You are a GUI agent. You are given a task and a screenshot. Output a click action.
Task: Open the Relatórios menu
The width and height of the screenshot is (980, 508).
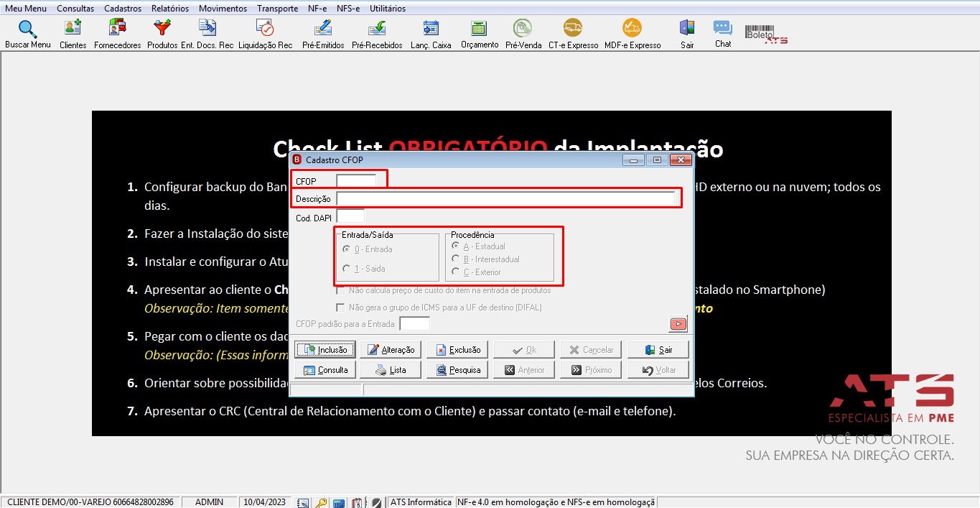170,9
